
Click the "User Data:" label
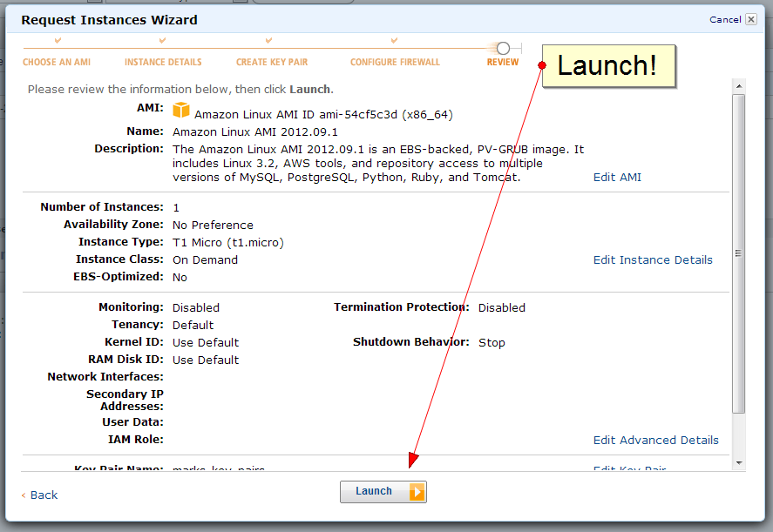coord(133,422)
